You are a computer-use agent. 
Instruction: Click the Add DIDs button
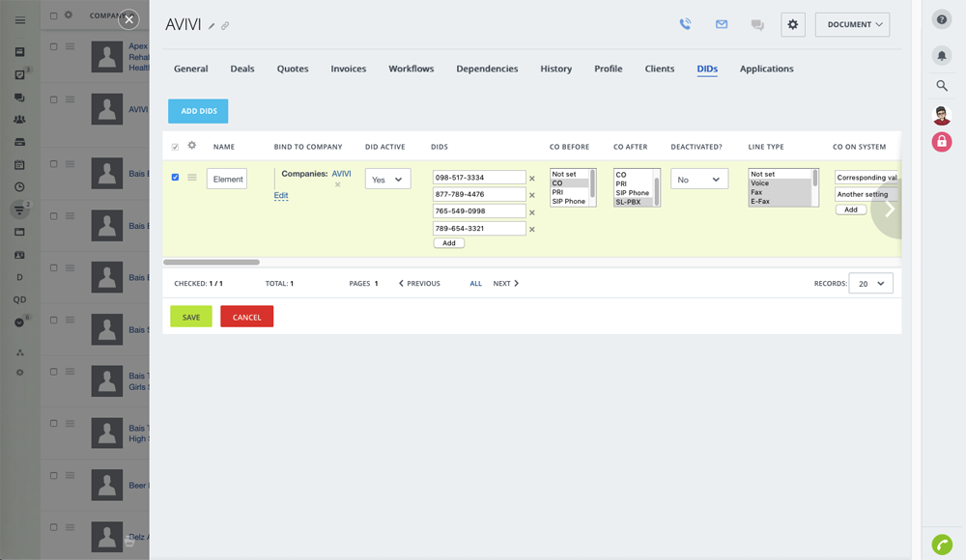(x=198, y=111)
